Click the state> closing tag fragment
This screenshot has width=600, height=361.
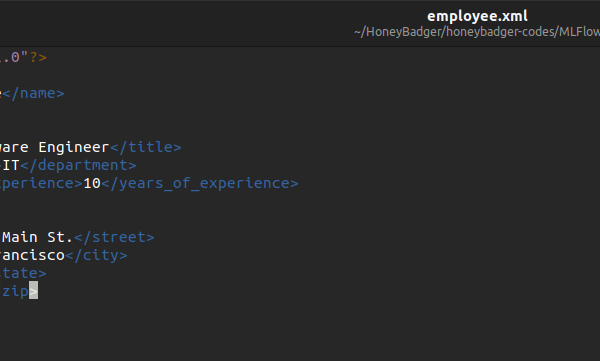(x=23, y=273)
